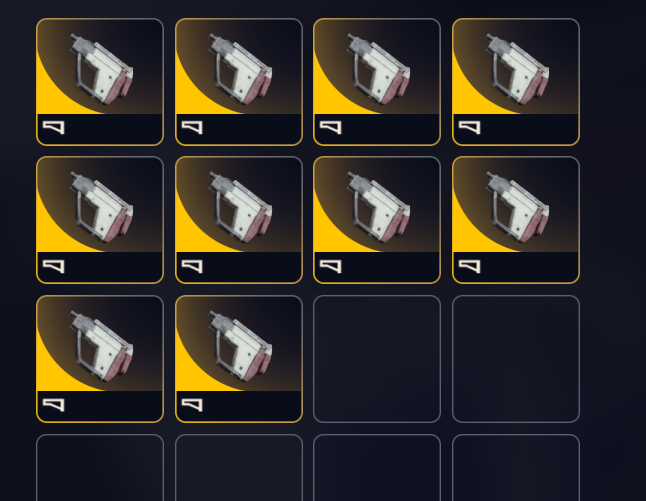The image size is (646, 501).
Task: Click the empty inventory slot in third row, third column
Action: tap(377, 359)
